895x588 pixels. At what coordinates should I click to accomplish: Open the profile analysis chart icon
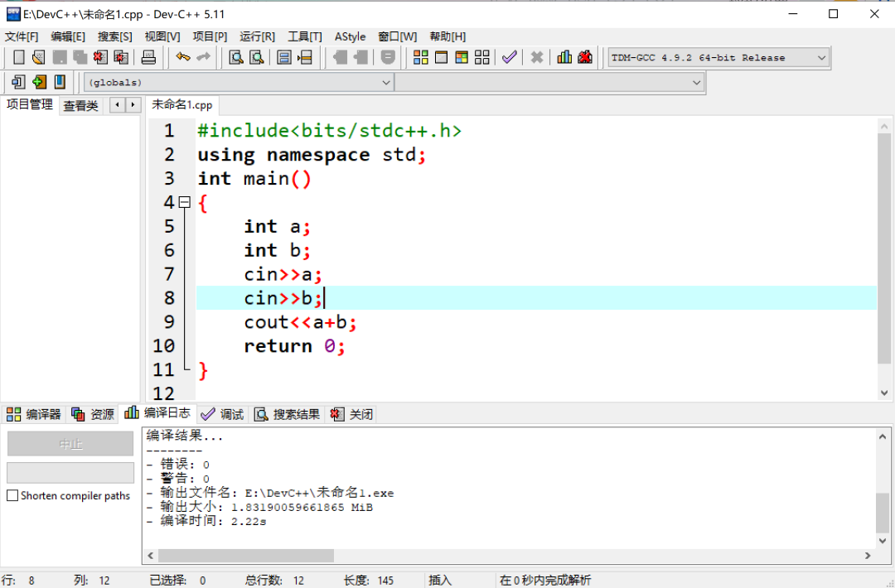pyautogui.click(x=564, y=57)
